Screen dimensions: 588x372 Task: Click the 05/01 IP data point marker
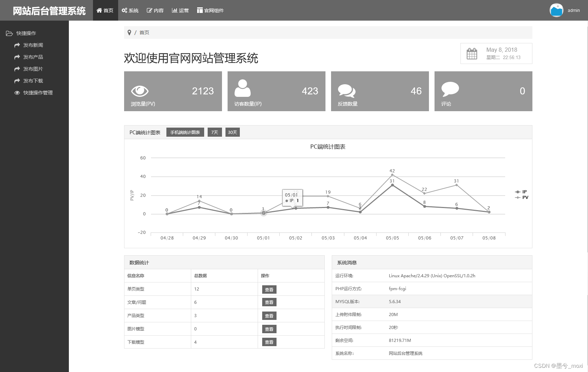click(x=264, y=213)
